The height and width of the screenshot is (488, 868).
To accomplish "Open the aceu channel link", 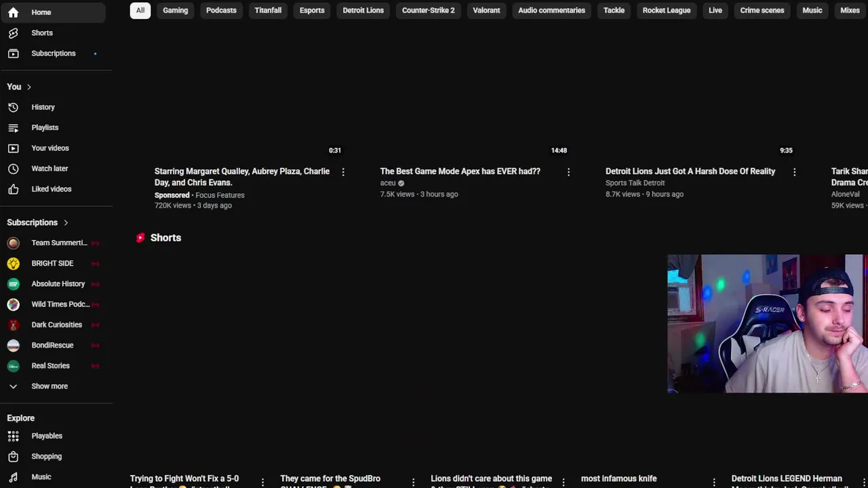I will [x=388, y=183].
